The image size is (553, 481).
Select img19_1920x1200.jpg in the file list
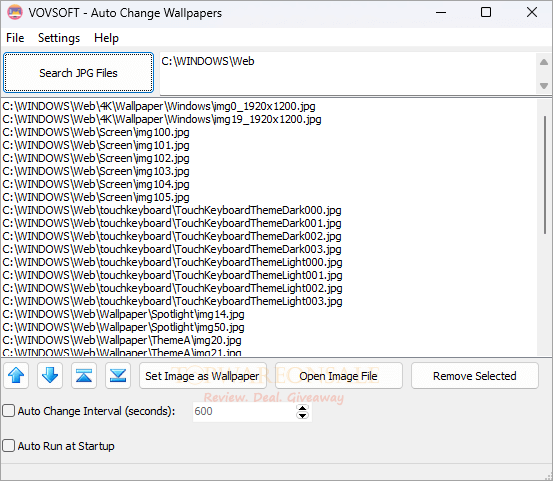coord(162,119)
